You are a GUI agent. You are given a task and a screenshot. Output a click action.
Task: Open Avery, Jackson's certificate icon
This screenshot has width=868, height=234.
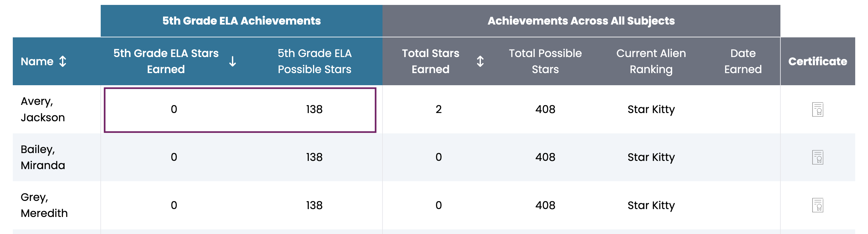pos(817,109)
